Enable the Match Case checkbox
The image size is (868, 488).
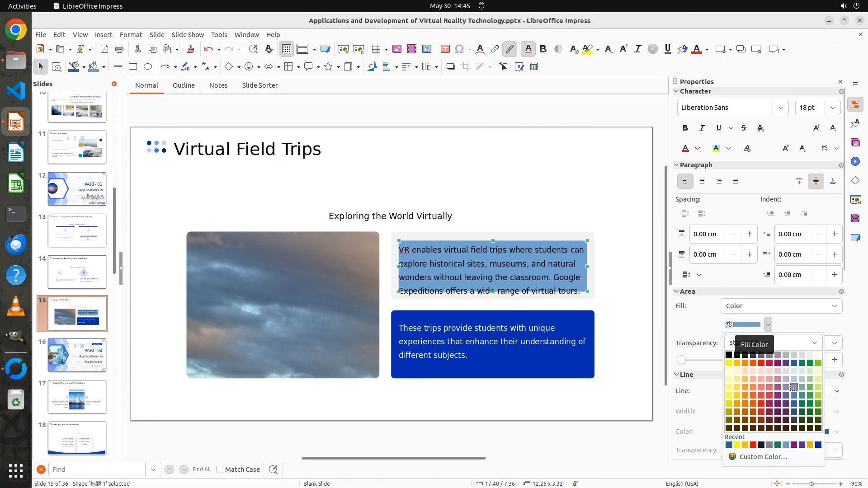point(220,469)
